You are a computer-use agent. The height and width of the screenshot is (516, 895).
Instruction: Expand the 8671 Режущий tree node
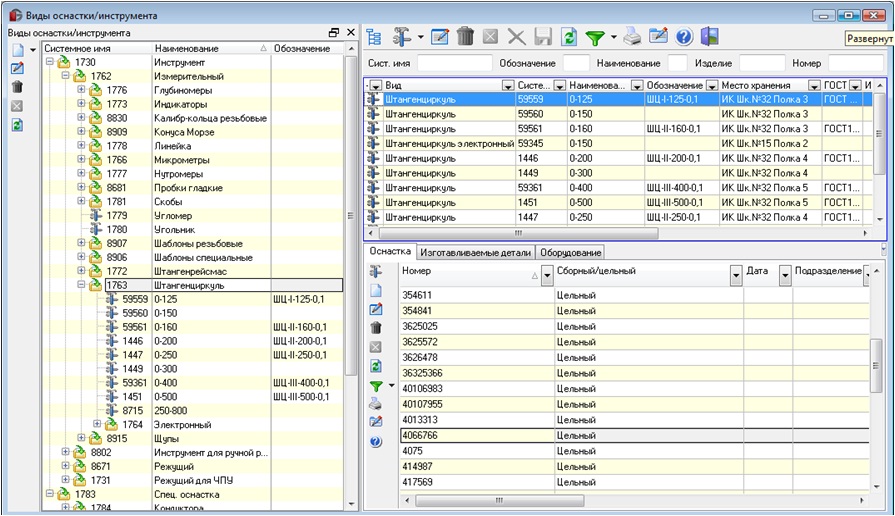point(65,466)
